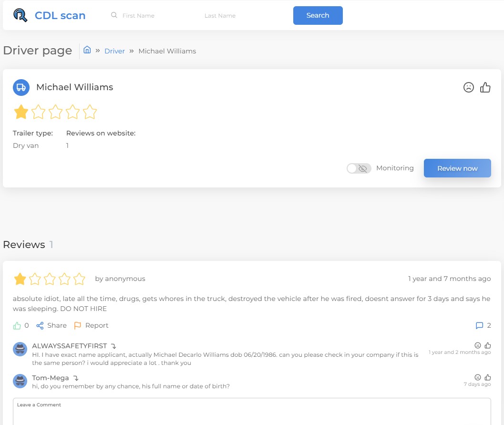This screenshot has width=504, height=425.
Task: Like the anonymous review with thumbs-up
Action: coord(18,325)
